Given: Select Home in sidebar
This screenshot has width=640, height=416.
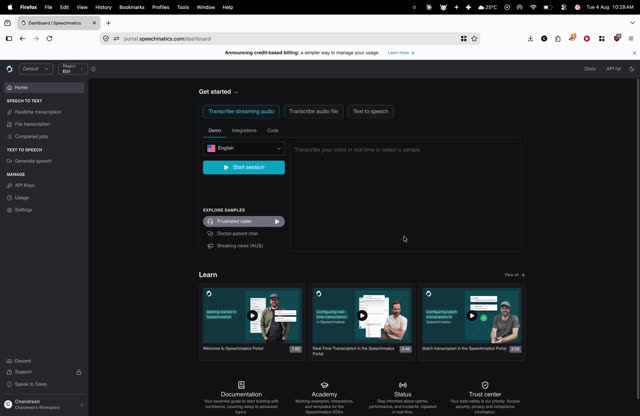Looking at the screenshot, I should (x=44, y=87).
